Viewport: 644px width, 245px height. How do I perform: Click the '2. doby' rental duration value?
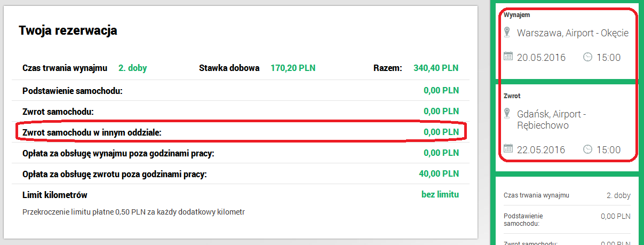pyautogui.click(x=132, y=68)
